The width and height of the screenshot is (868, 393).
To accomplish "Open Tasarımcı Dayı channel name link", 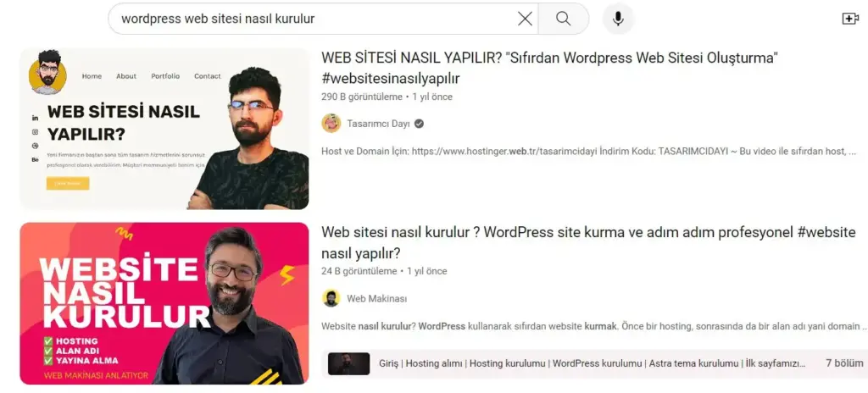I will 378,124.
